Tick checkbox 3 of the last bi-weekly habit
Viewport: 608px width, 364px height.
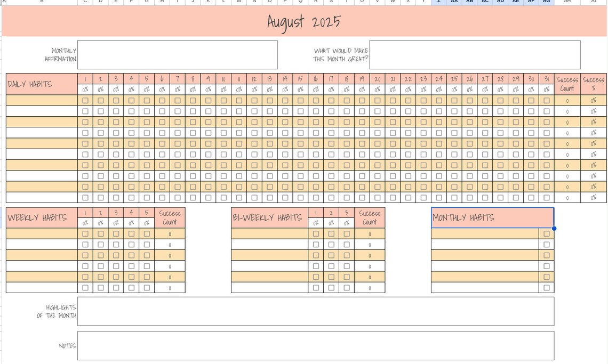pyautogui.click(x=346, y=288)
